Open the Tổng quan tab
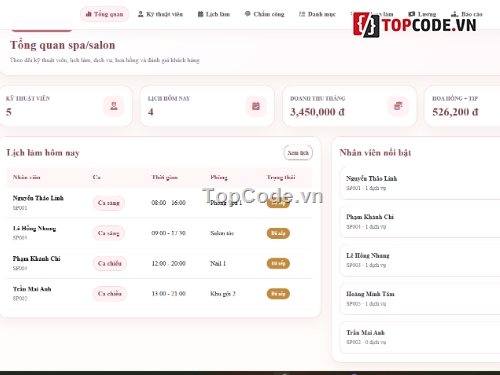Viewport: 500px width, 375px height. (104, 14)
